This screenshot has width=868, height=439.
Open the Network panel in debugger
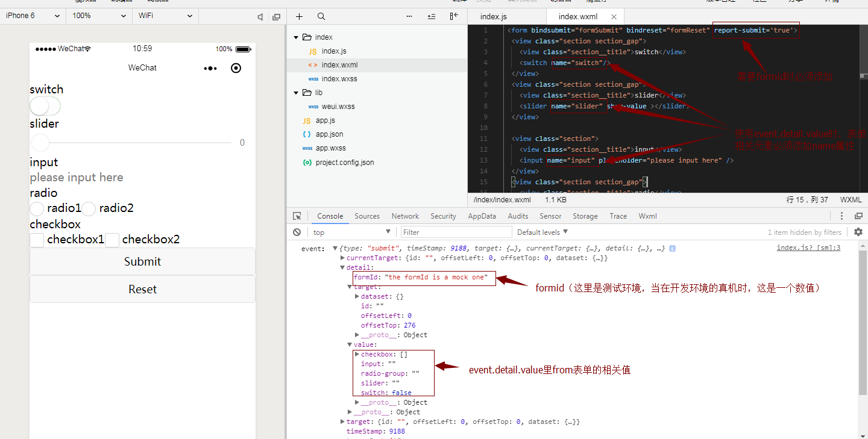click(x=404, y=216)
